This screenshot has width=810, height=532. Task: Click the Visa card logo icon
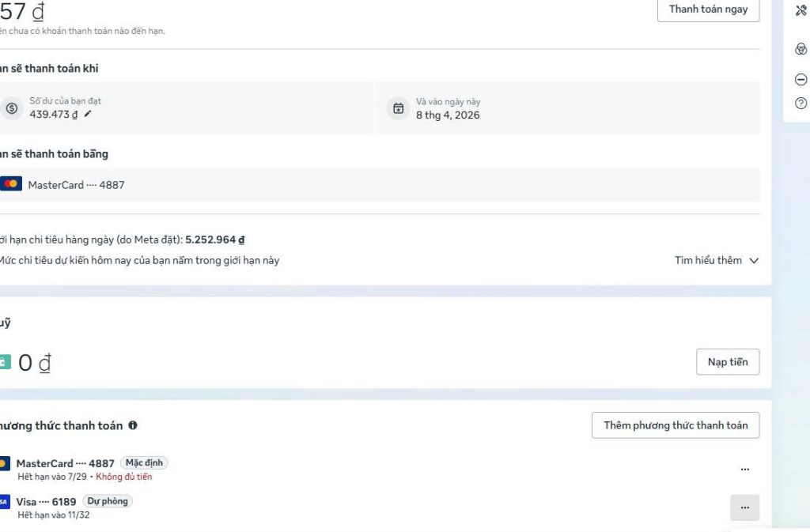(5, 502)
